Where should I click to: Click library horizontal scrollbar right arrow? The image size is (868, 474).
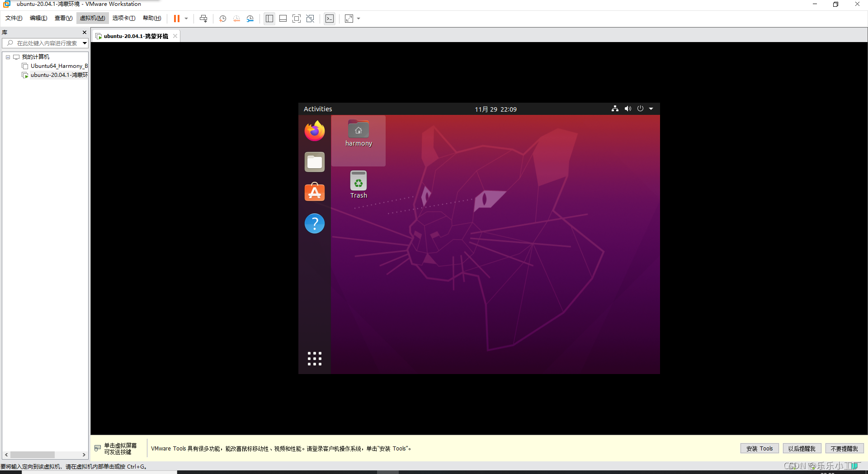(x=84, y=455)
